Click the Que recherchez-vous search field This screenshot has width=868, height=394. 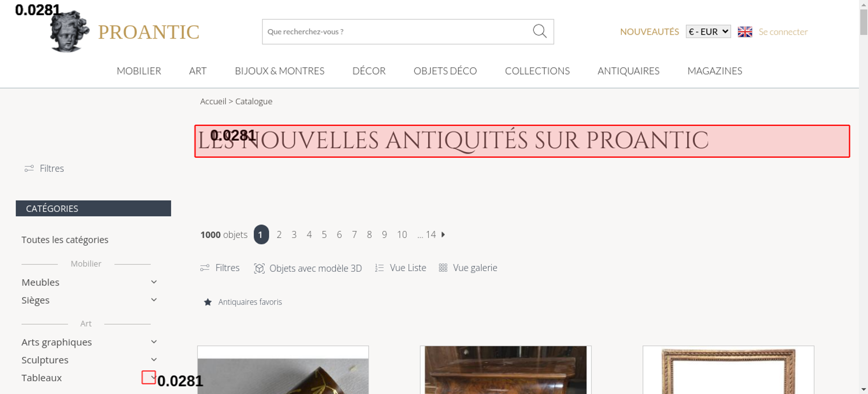click(x=397, y=32)
